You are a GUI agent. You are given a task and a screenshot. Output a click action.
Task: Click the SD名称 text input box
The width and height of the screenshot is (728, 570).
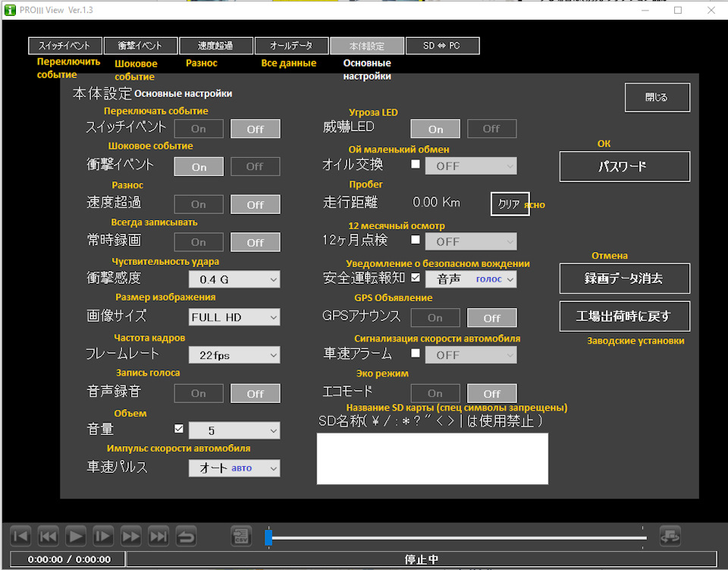tap(432, 459)
